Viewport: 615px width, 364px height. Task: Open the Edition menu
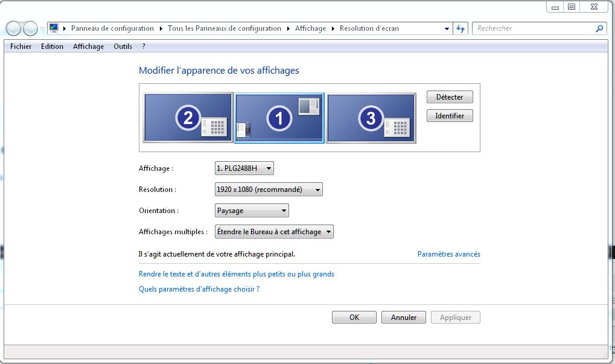click(52, 46)
